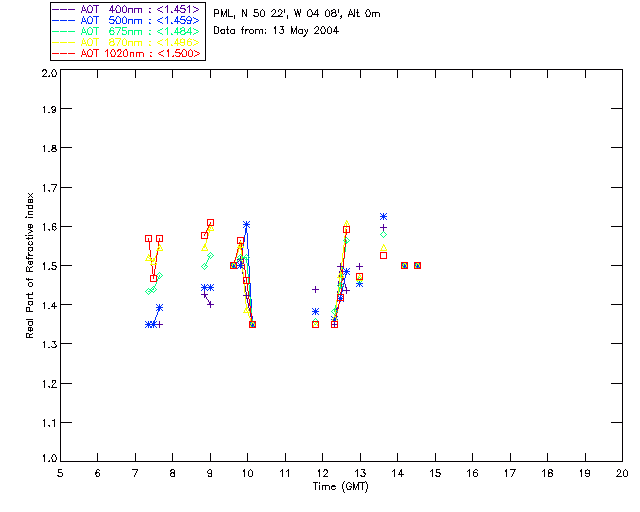Image resolution: width=640 pixels, height=512 pixels.
Task: Click the x-axis label 6
Action: pyautogui.click(x=98, y=473)
